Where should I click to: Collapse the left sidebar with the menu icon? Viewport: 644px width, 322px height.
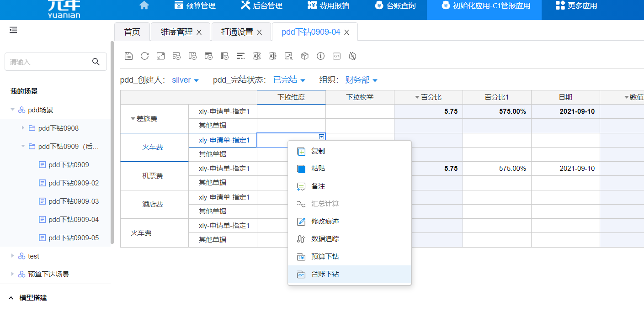pyautogui.click(x=13, y=30)
